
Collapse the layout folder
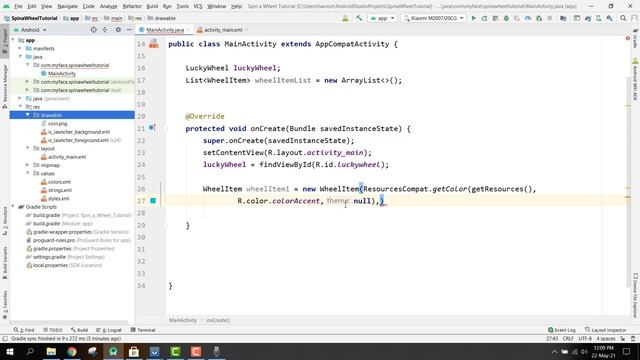tap(27, 149)
